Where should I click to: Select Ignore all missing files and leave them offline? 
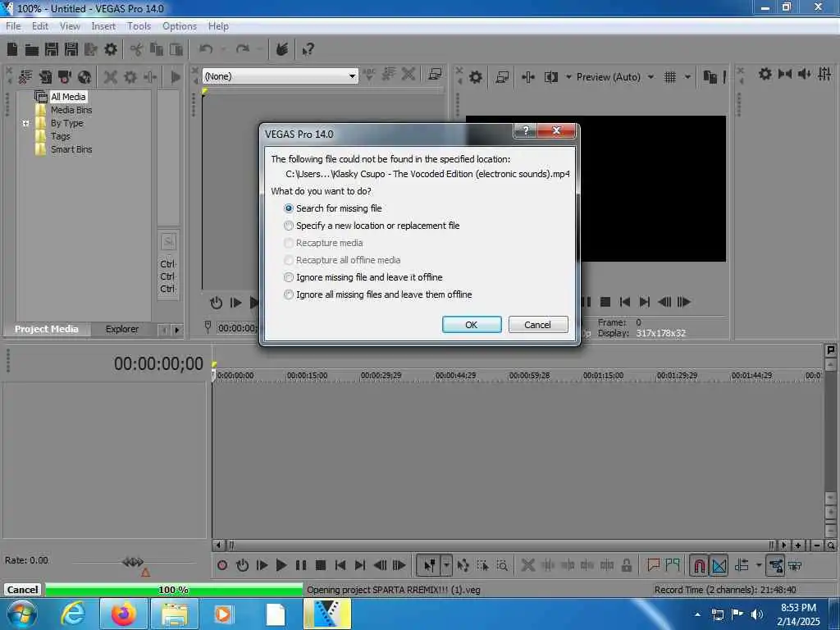tap(378, 294)
